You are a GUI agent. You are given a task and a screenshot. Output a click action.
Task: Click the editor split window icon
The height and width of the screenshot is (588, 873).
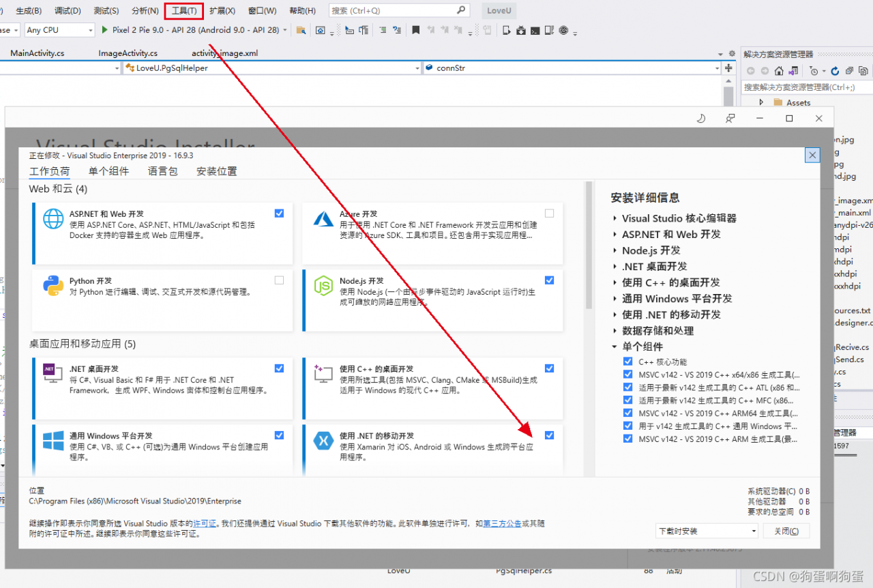(728, 68)
